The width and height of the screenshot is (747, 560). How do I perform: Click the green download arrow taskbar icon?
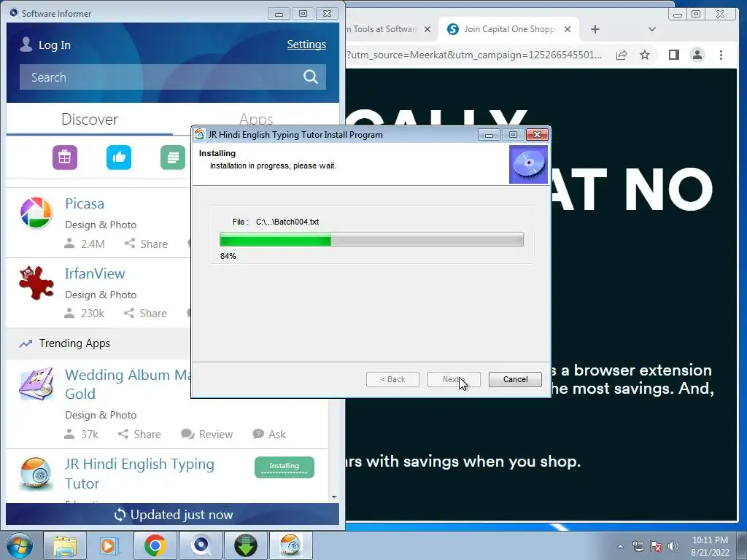(245, 545)
